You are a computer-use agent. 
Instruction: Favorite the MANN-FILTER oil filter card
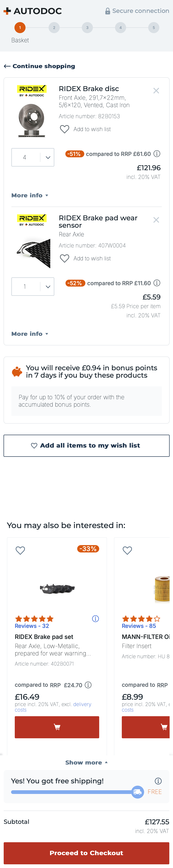pyautogui.click(x=127, y=550)
